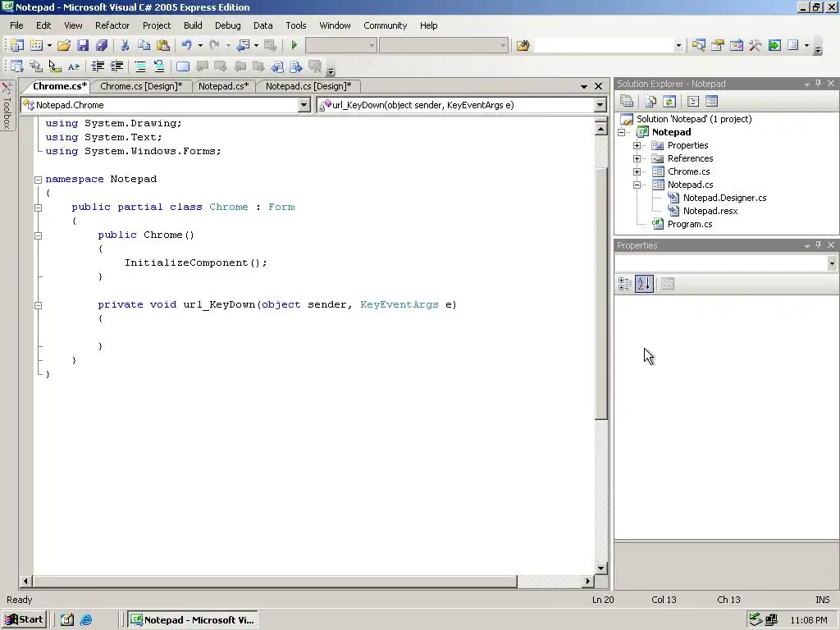Toggle Alphabetical sort in Properties panel

tap(644, 284)
